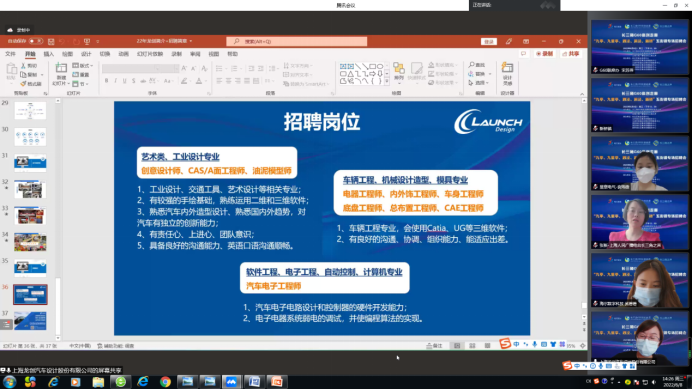Screen dimensions: 693x390
Task: Click the Share (共享) button
Action: (x=571, y=54)
